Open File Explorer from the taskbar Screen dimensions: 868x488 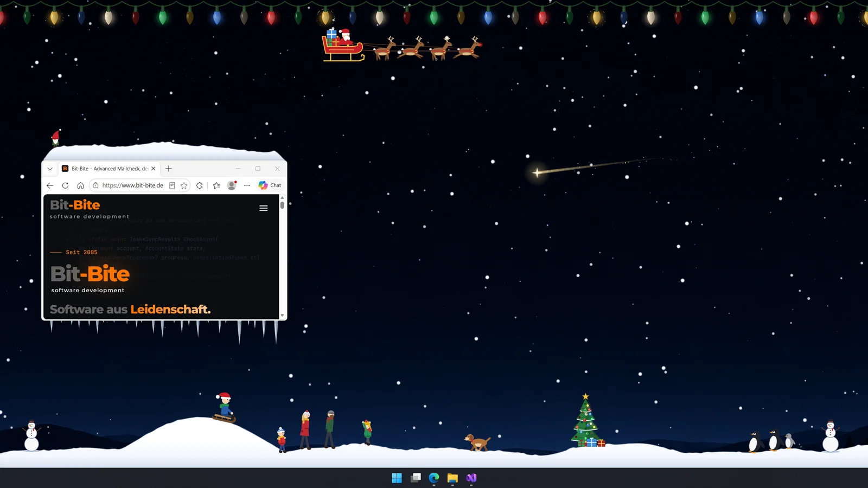[452, 478]
